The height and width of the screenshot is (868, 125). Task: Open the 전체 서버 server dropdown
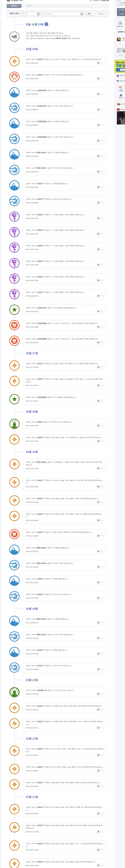[x=30, y=14]
